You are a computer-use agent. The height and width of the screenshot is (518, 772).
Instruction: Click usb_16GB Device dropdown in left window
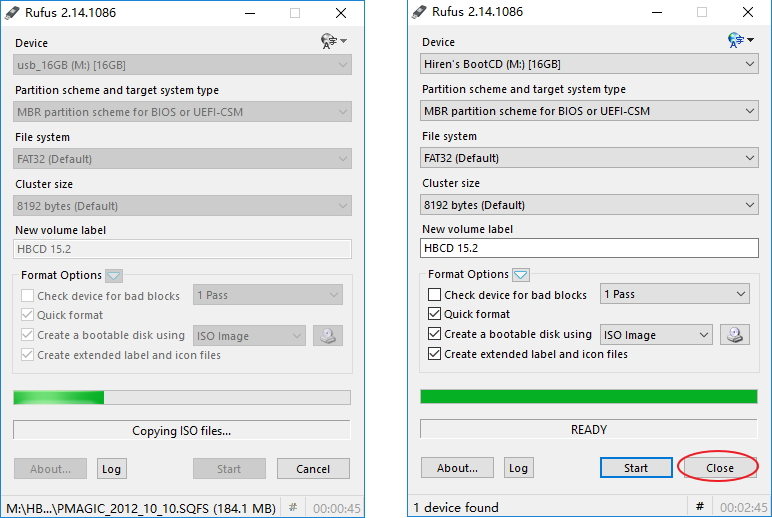182,65
